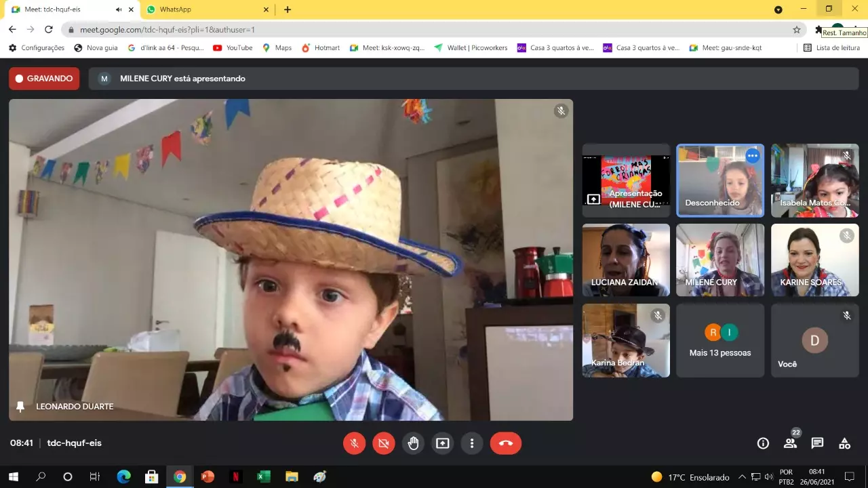Viewport: 868px width, 488px height.
Task: Open the three-dot more options menu
Action: pyautogui.click(x=472, y=443)
